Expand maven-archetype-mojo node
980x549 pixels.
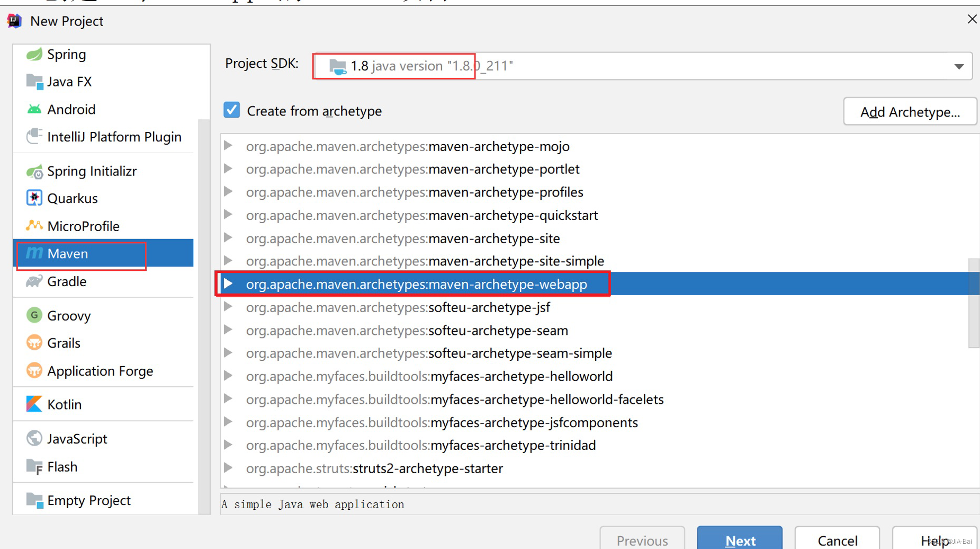[x=228, y=146]
